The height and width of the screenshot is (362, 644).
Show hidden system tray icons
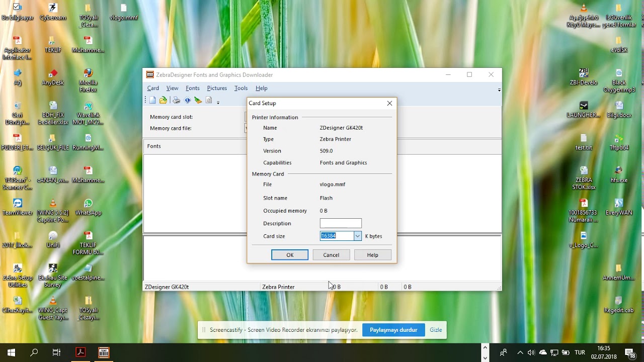pyautogui.click(x=520, y=352)
